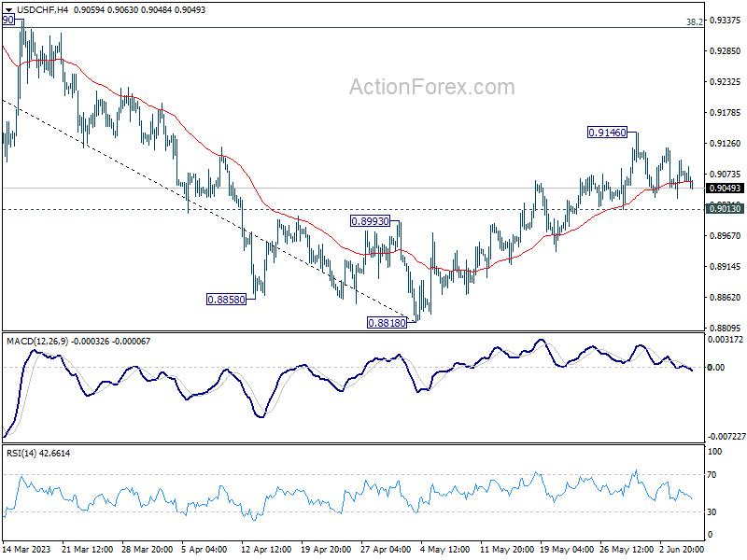Click the MACD scale value -0.007227

(x=726, y=437)
